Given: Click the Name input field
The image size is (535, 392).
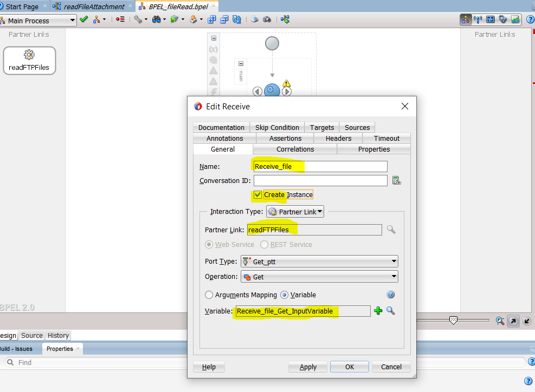Looking at the screenshot, I should click(x=320, y=166).
